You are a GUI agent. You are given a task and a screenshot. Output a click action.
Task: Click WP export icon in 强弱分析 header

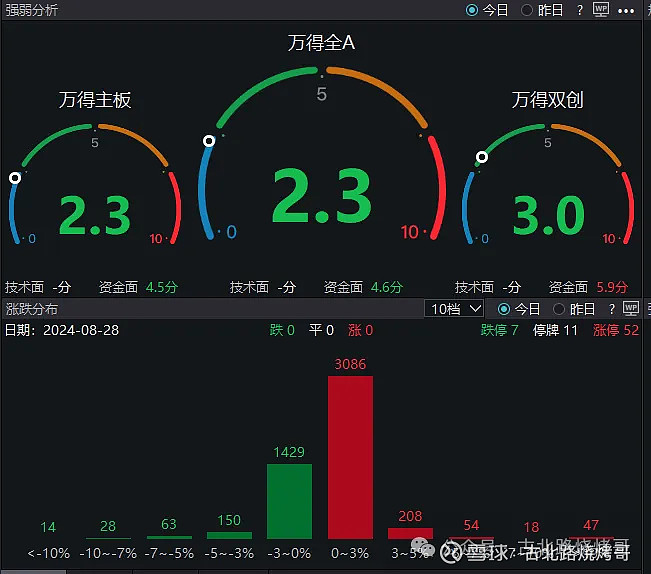pos(601,10)
